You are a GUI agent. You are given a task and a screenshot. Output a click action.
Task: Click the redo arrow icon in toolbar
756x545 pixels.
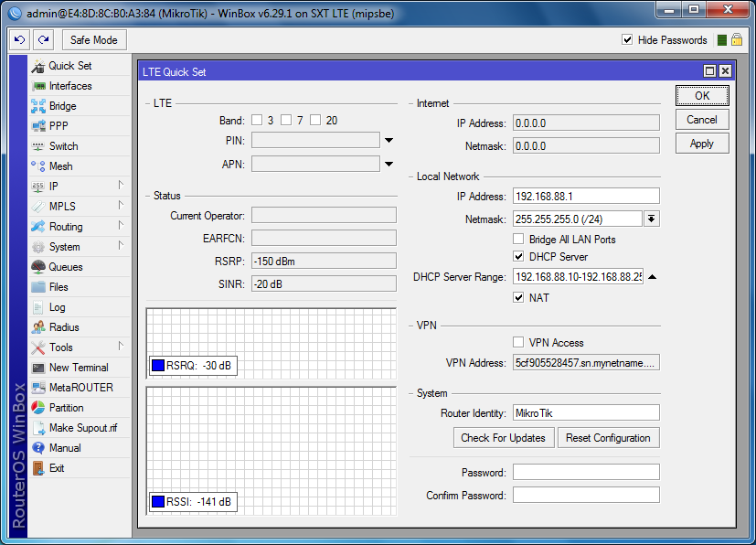(x=43, y=40)
